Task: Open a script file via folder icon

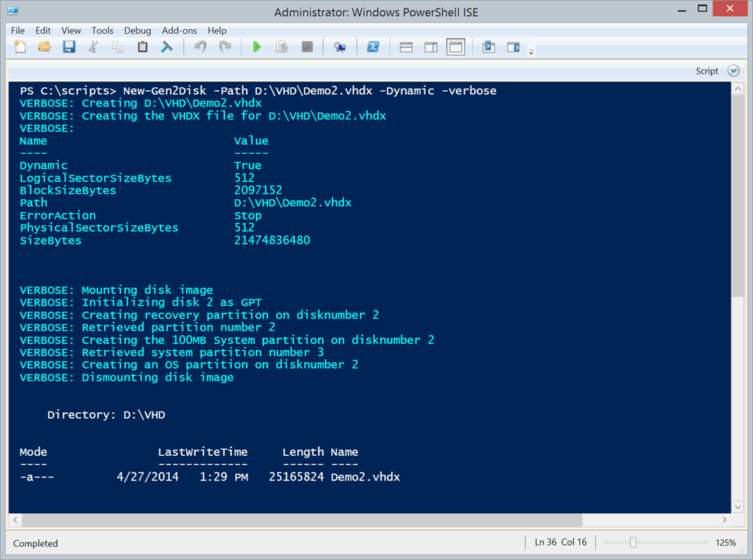Action: click(44, 47)
